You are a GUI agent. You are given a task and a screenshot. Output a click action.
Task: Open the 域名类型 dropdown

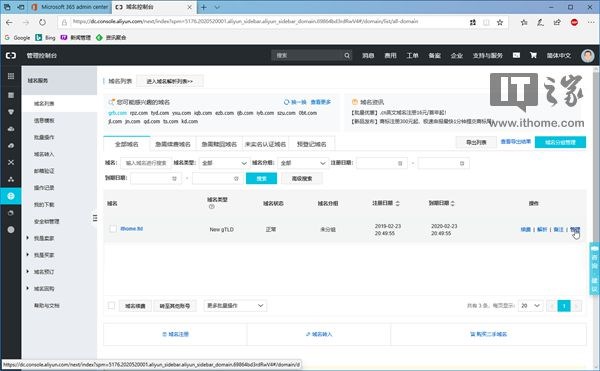point(224,163)
